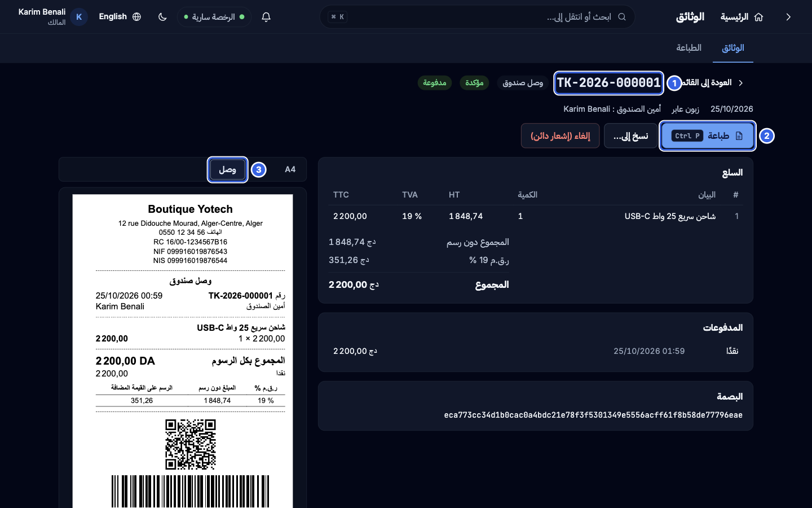This screenshot has height=508, width=812.
Task: Toggle dark mode moon icon
Action: tap(162, 17)
